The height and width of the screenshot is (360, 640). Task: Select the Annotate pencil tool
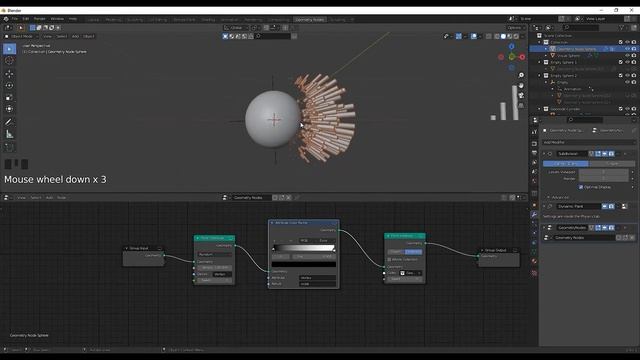point(9,122)
